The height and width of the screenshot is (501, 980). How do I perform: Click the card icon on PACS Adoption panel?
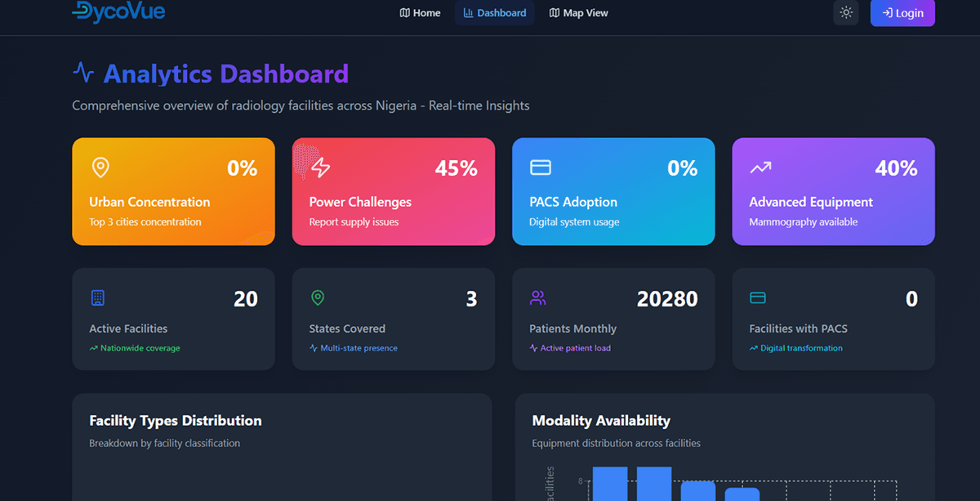[x=541, y=167]
